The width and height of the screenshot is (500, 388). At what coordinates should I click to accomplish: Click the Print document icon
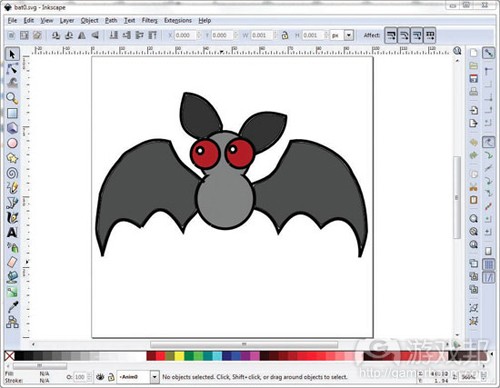click(474, 91)
